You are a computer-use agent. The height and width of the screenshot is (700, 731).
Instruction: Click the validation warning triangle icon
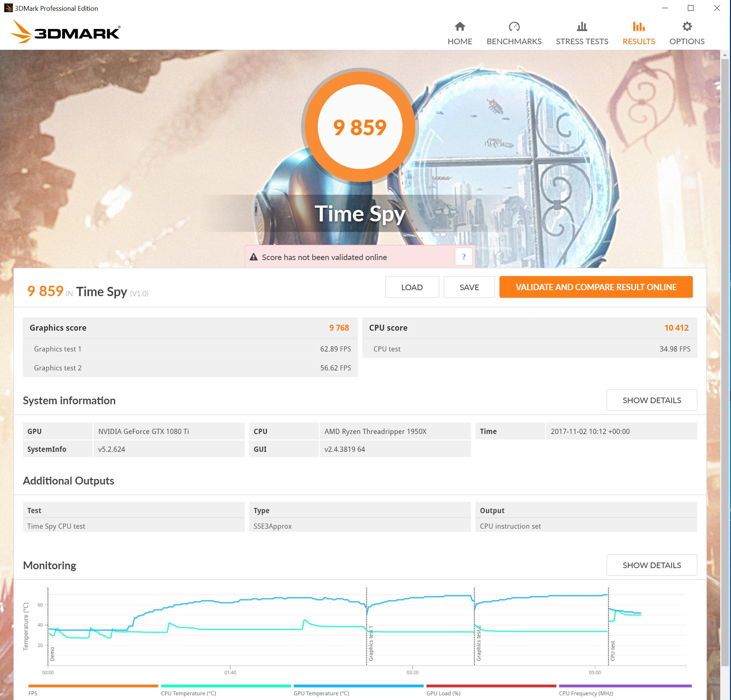click(253, 257)
